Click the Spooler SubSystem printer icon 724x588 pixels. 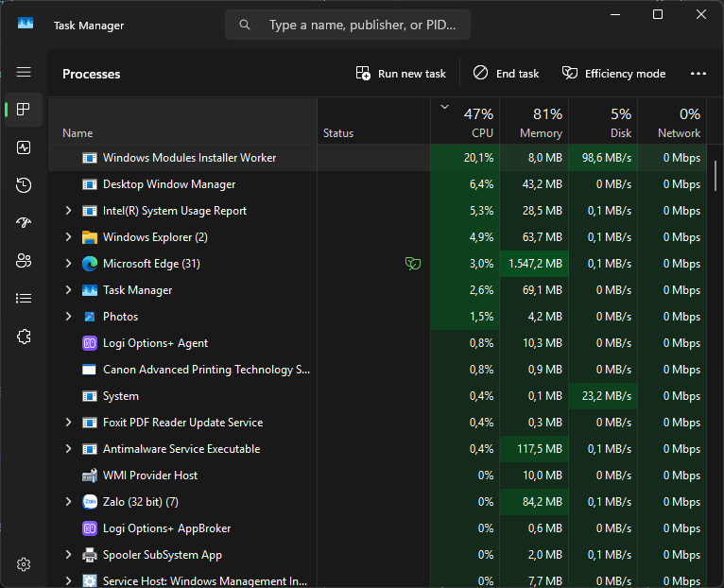point(90,555)
